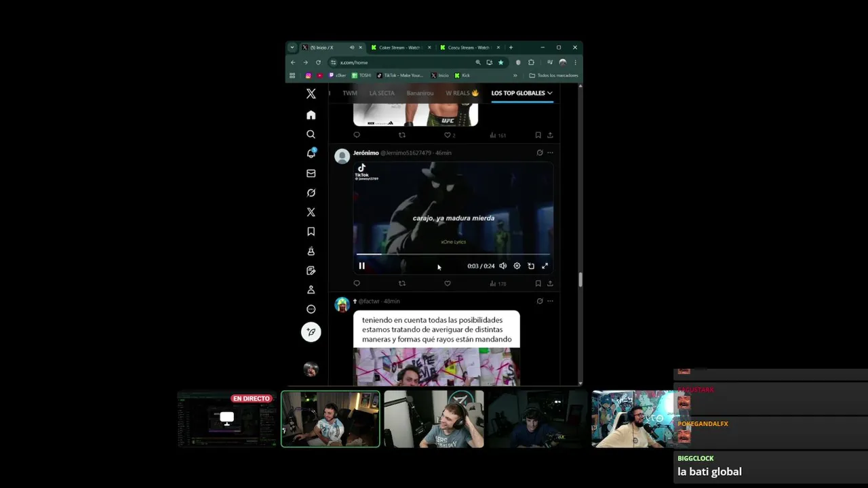This screenshot has height=488, width=868.
Task: Seek on the video progress bar
Action: 453,254
